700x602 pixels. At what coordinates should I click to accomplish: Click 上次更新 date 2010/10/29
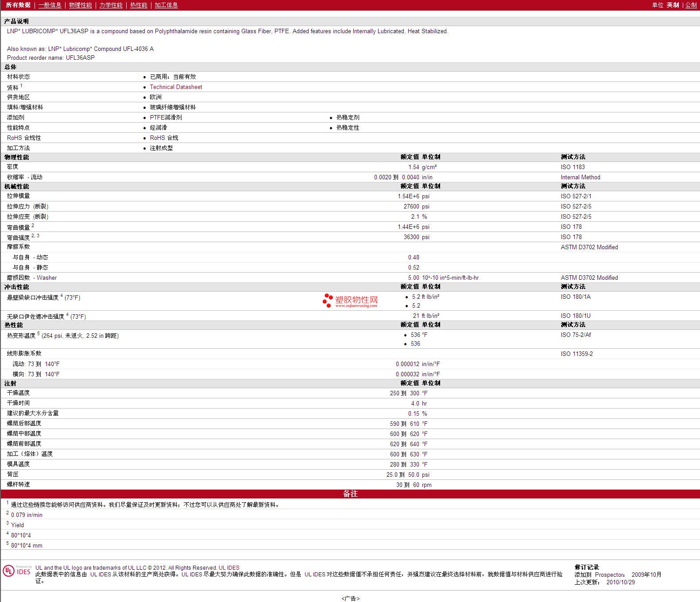coord(620,582)
